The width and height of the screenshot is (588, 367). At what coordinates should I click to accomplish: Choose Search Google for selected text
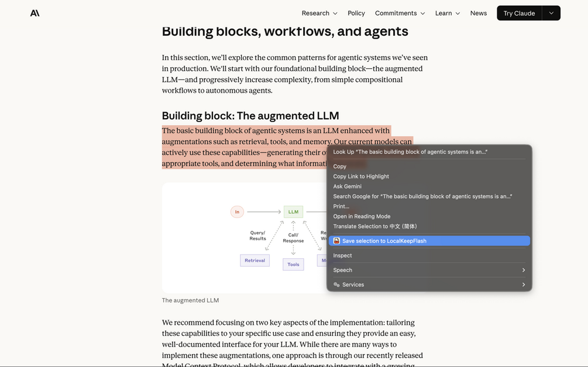(429, 196)
